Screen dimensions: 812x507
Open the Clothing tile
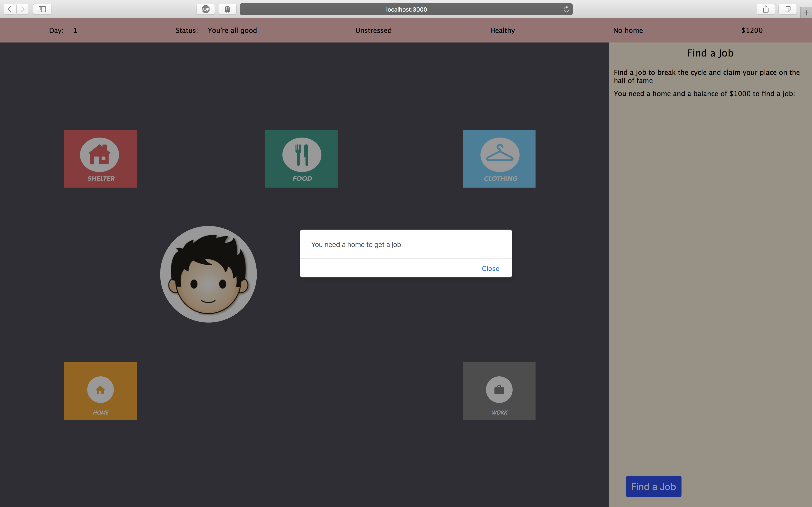(499, 158)
